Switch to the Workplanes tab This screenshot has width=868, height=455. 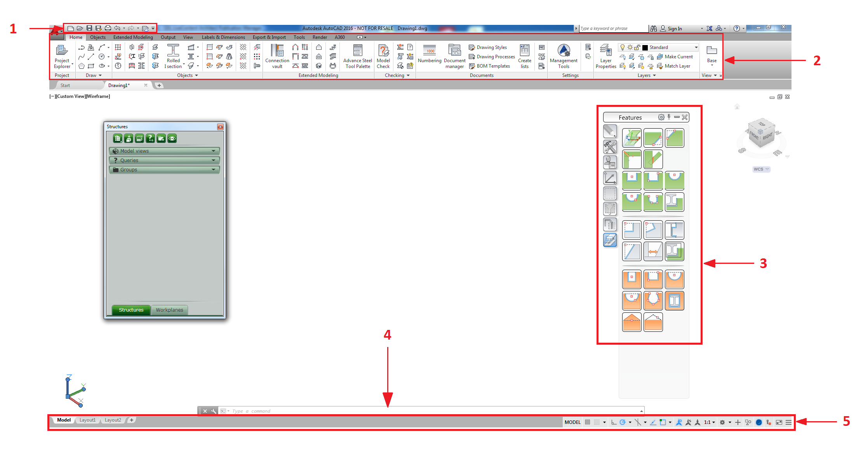click(x=169, y=310)
